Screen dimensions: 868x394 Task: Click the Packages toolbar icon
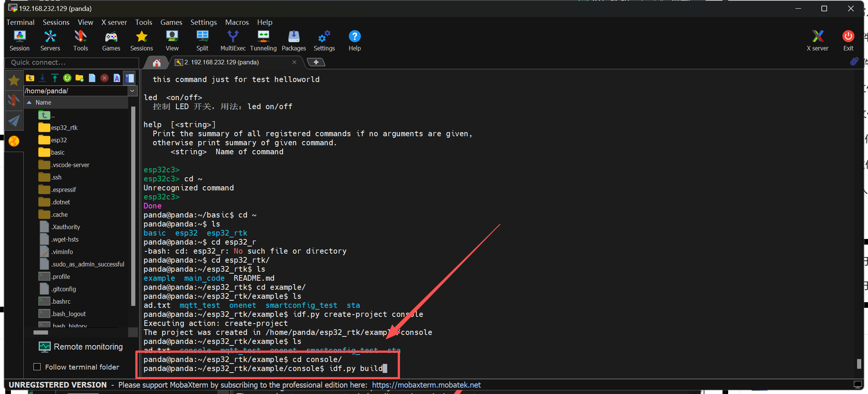[294, 41]
